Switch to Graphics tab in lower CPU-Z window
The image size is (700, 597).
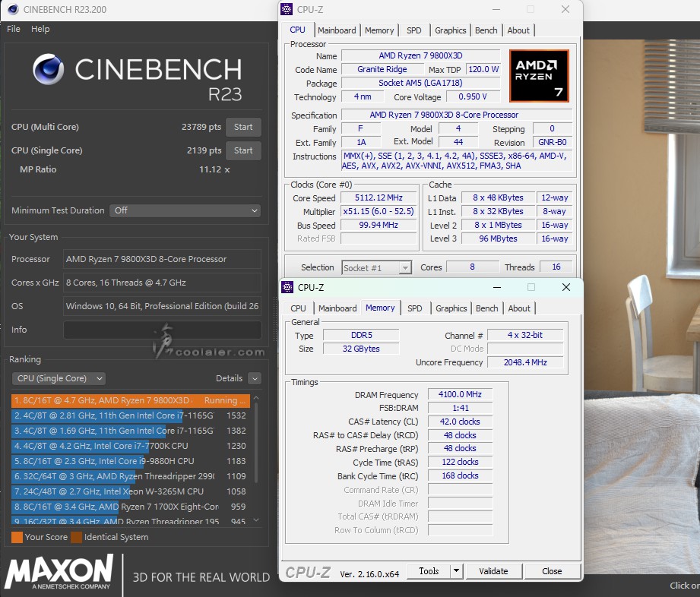point(451,308)
